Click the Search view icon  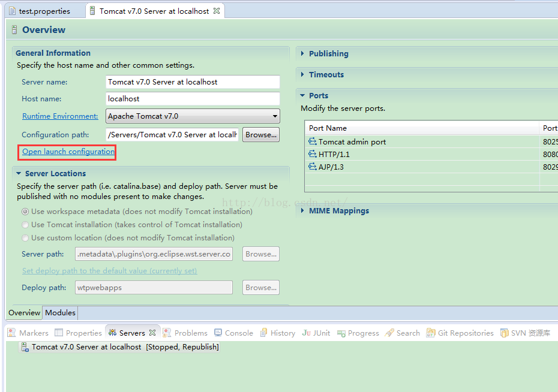389,333
